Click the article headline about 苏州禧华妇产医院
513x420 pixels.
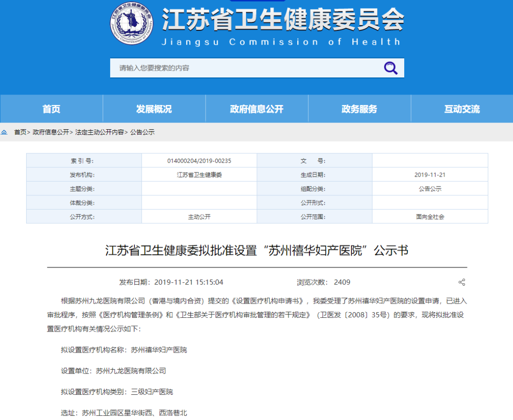[256, 250]
